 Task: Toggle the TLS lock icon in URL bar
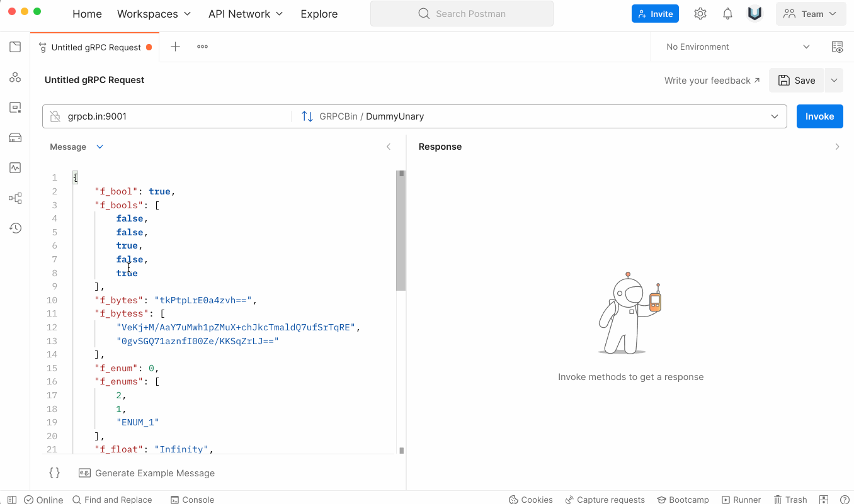click(55, 116)
